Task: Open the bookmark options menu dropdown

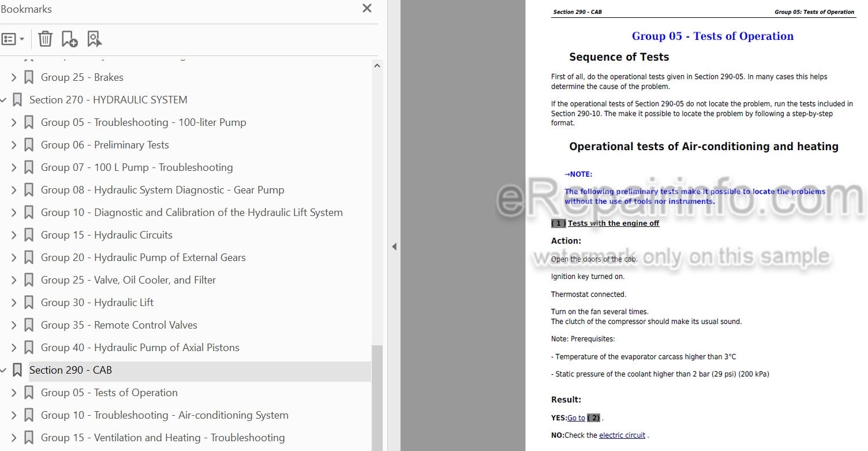Action: point(13,39)
